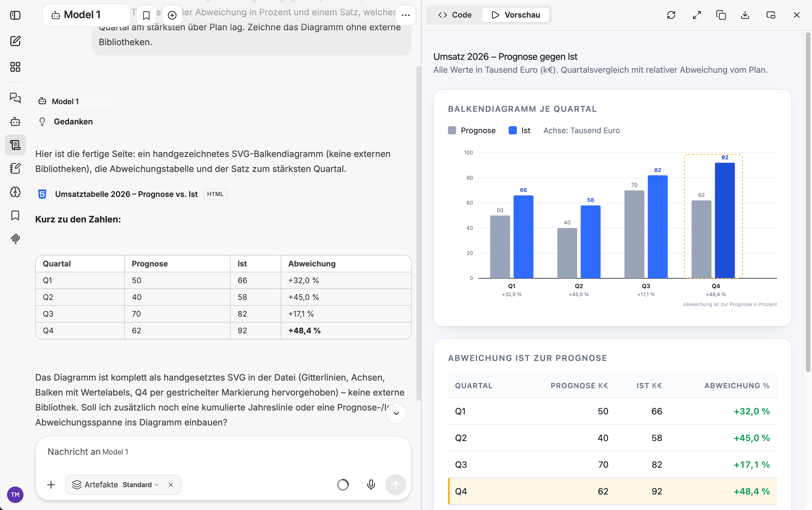Open the apps grid icon in sidebar
This screenshot has width=812, height=510.
(15, 67)
